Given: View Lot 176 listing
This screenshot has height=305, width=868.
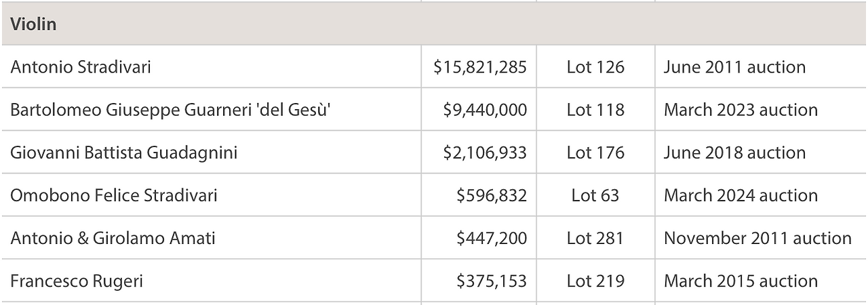Looking at the screenshot, I should click(595, 152).
